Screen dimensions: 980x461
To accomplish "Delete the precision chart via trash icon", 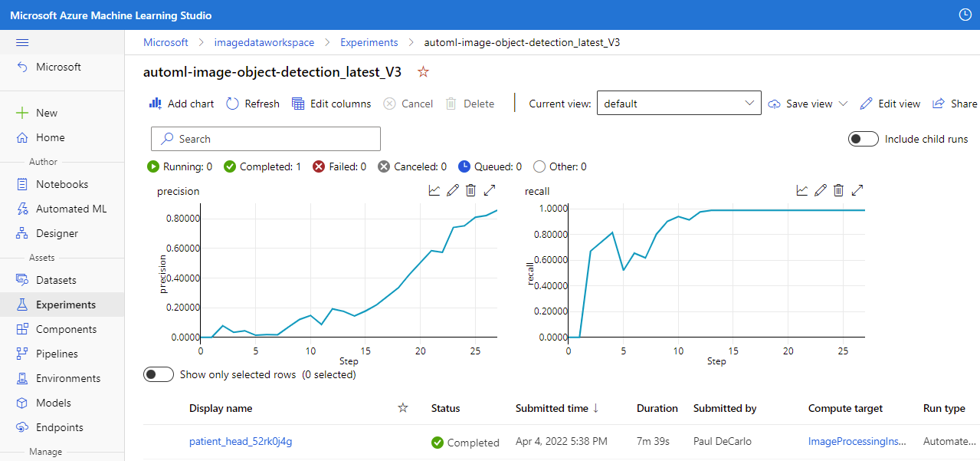I will click(470, 189).
